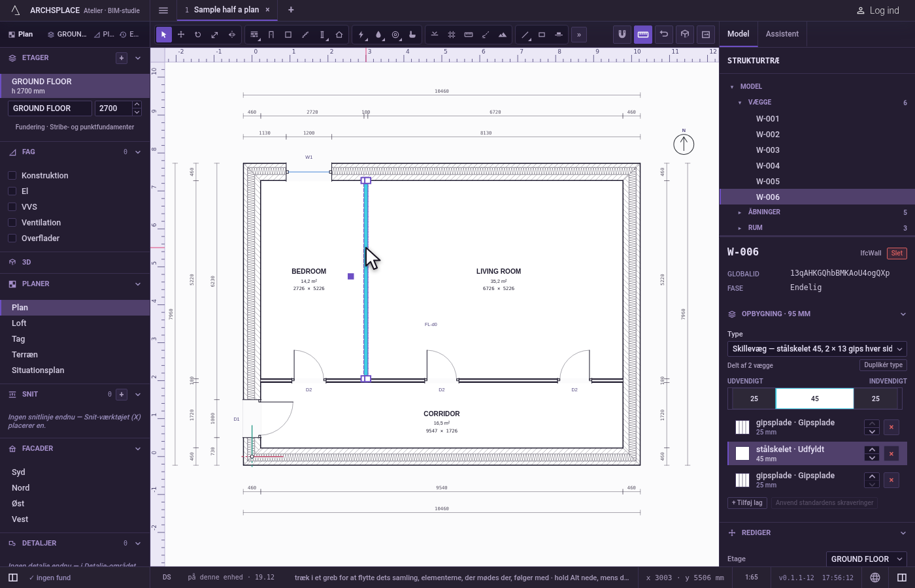
Task: Pick the ruler dimension tool
Action: [x=469, y=35]
